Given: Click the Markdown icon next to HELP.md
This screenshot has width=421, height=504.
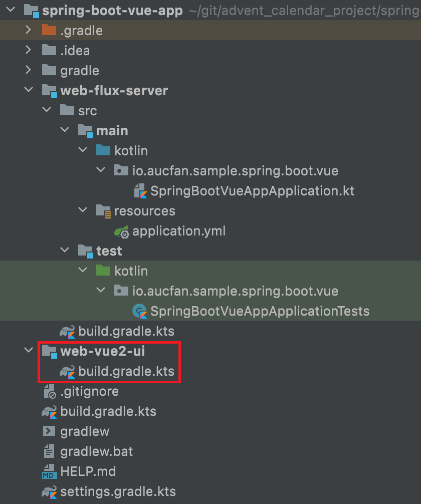Looking at the screenshot, I should 49,471.
